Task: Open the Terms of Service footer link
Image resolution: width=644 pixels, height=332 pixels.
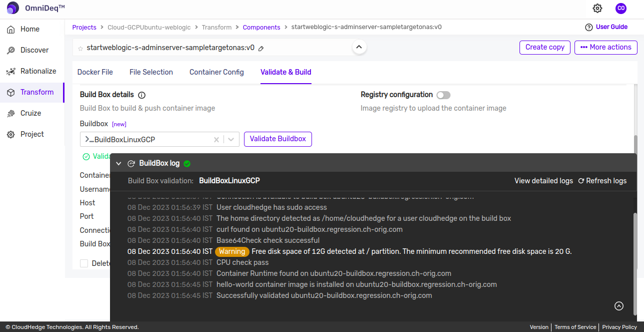Action: [575, 327]
